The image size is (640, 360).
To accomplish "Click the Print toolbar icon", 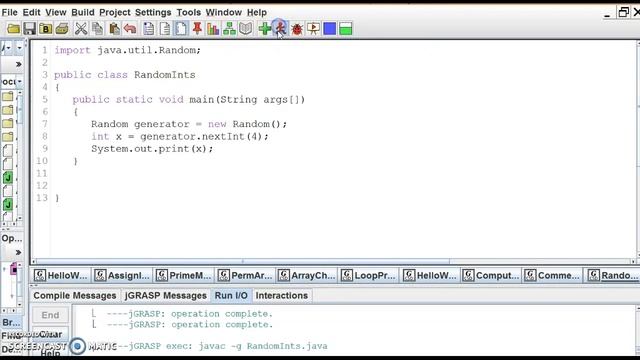I will point(62,29).
